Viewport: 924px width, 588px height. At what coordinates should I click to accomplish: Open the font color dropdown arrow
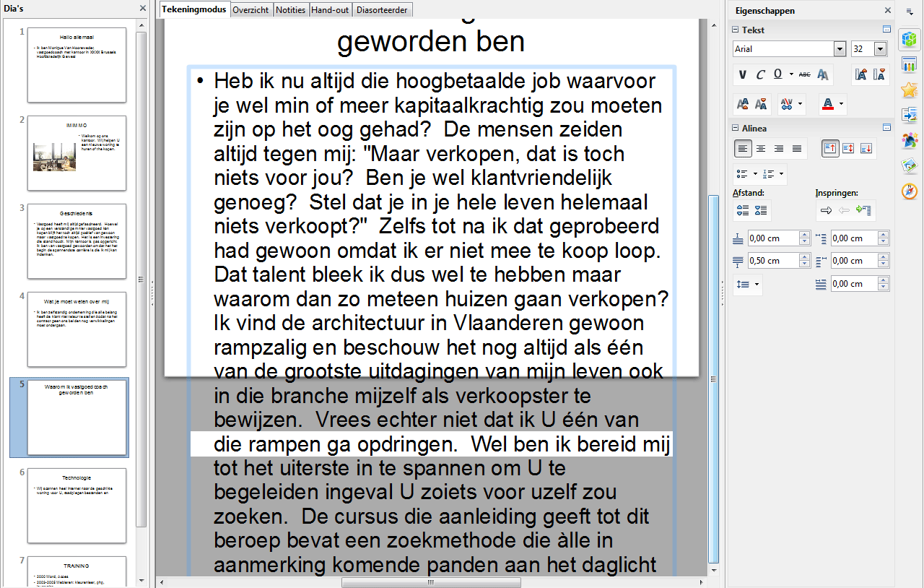coord(842,104)
